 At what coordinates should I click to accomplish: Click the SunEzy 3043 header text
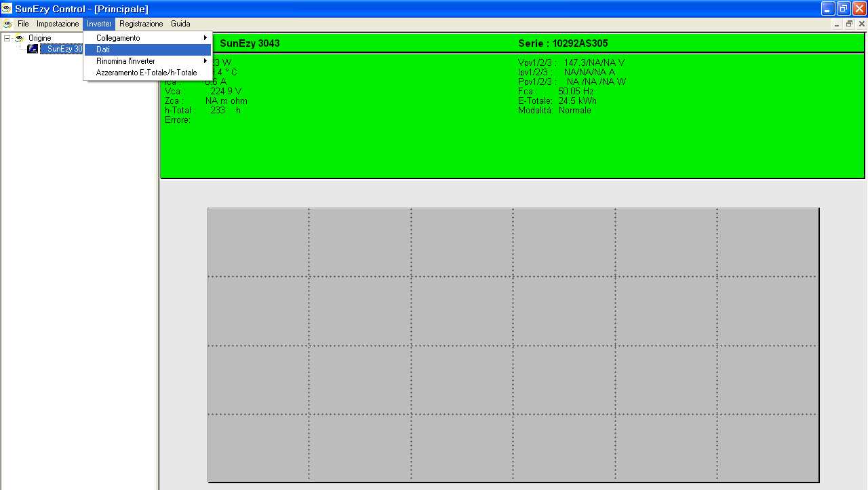pos(250,43)
